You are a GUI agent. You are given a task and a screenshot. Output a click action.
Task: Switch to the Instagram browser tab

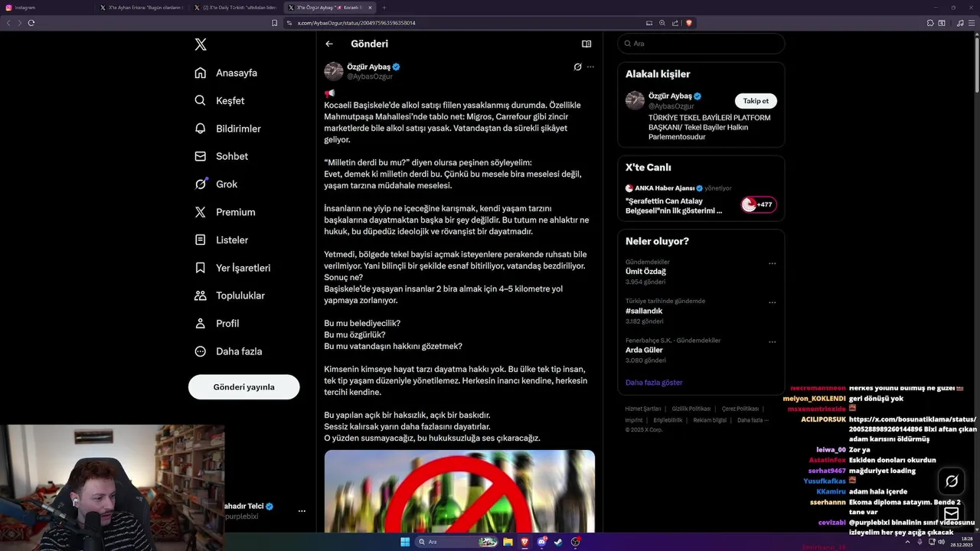[47, 8]
